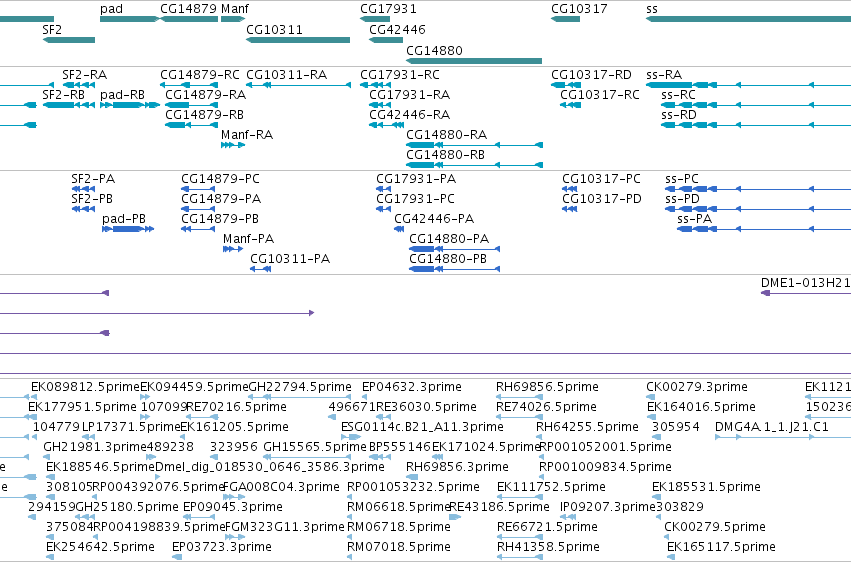Select the SF2 gene label
Screen dimensions: 851x562
[52, 29]
